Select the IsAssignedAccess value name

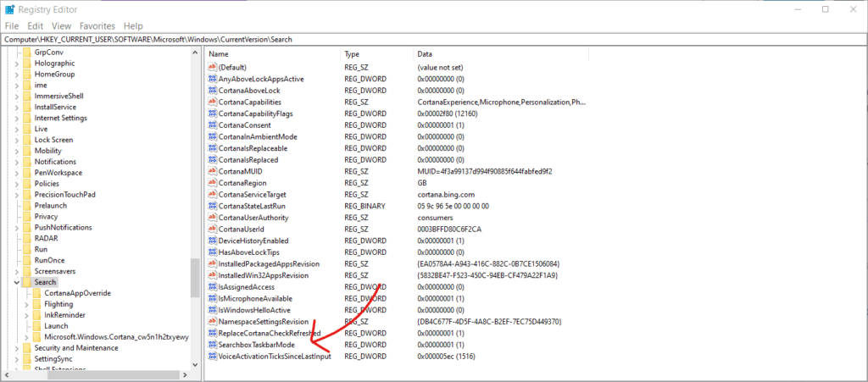click(247, 287)
